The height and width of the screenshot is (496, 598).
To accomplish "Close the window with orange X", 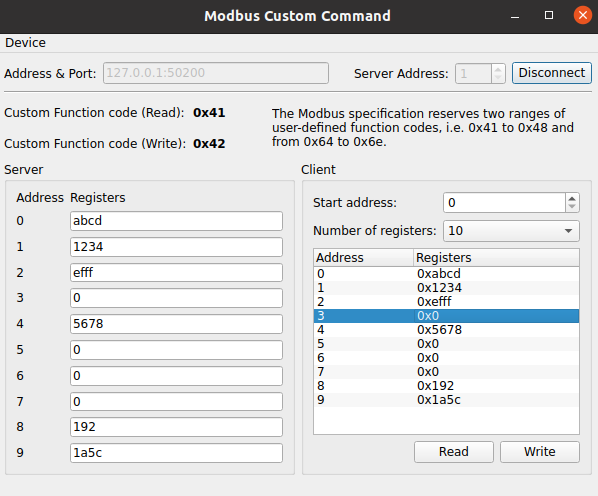I will [x=582, y=15].
